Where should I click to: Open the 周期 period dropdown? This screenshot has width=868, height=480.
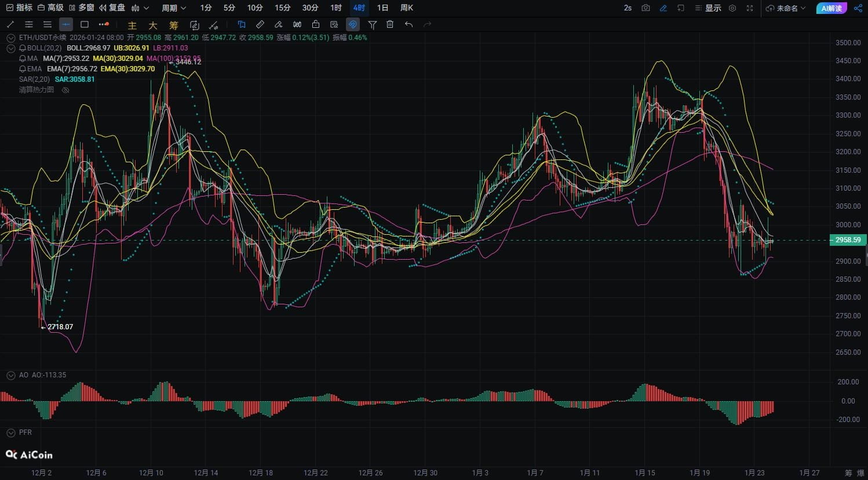coord(174,8)
